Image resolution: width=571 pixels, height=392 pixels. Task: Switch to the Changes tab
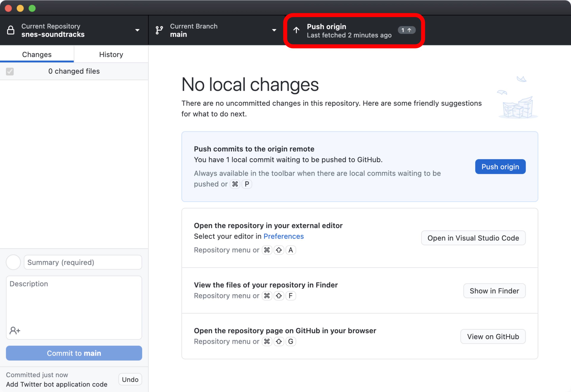37,54
